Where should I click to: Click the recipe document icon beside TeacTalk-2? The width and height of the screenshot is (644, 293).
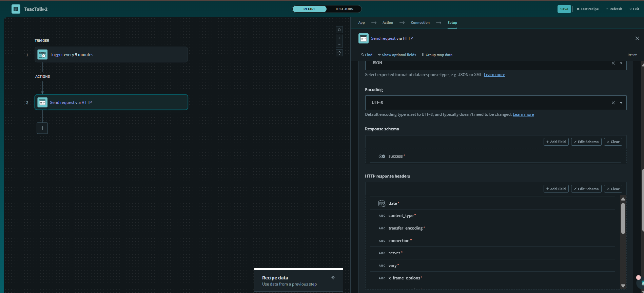click(16, 9)
